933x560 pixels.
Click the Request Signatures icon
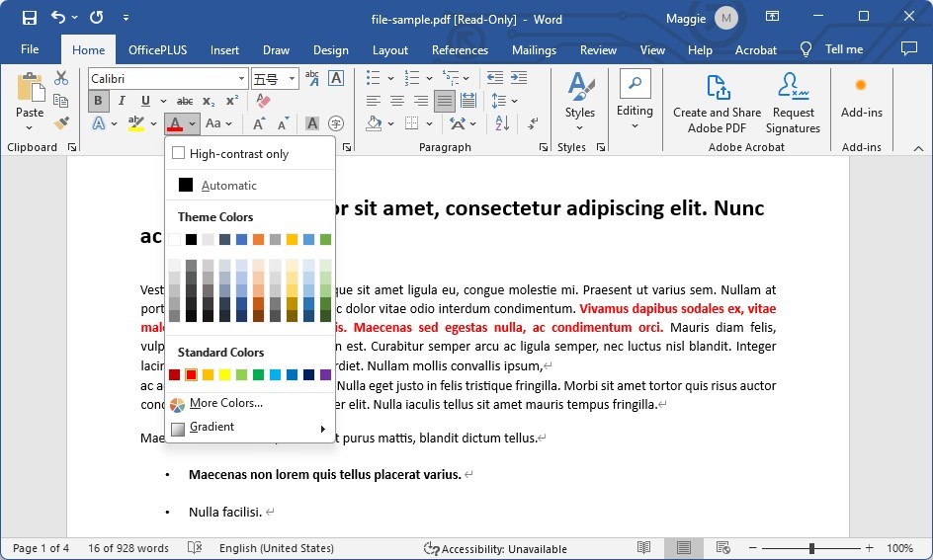pos(793,88)
